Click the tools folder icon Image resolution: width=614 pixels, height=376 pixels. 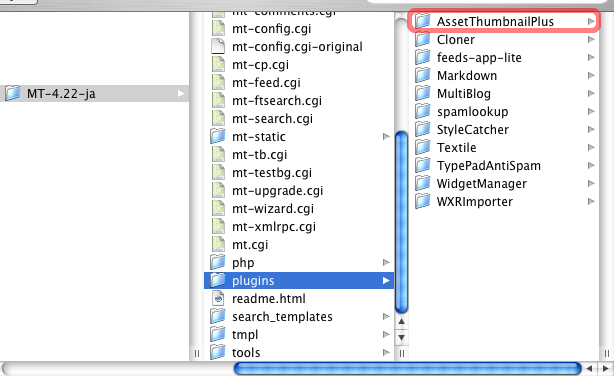pyautogui.click(x=218, y=352)
